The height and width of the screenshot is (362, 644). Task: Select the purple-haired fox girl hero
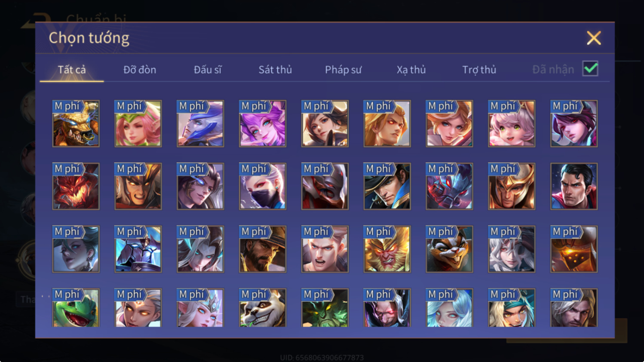click(262, 123)
